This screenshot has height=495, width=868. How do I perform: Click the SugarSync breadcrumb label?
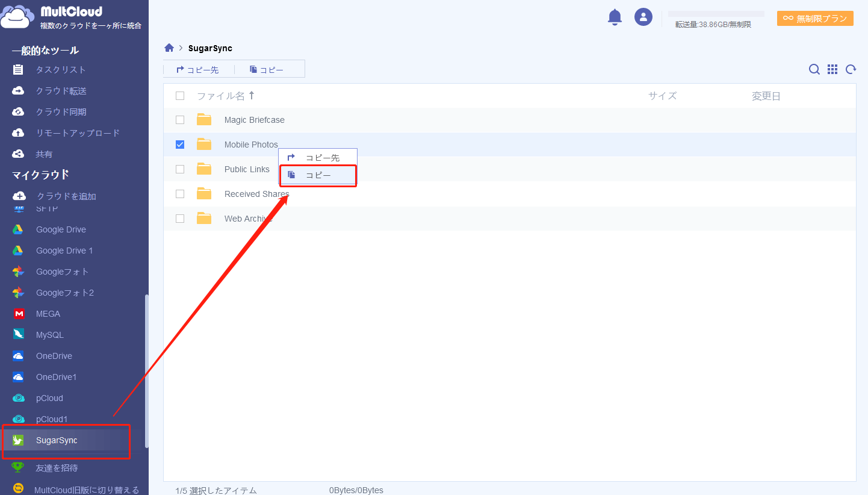(x=210, y=48)
